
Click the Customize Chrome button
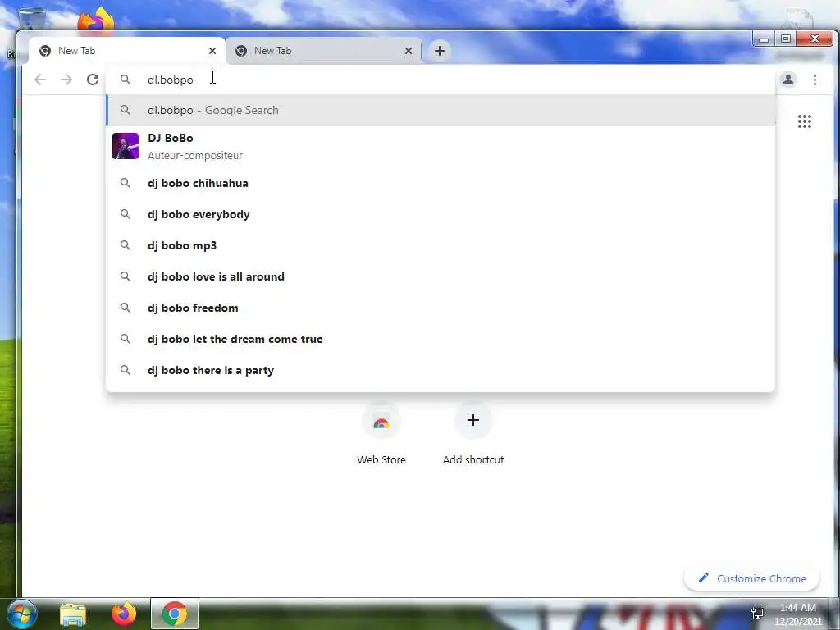click(x=751, y=578)
